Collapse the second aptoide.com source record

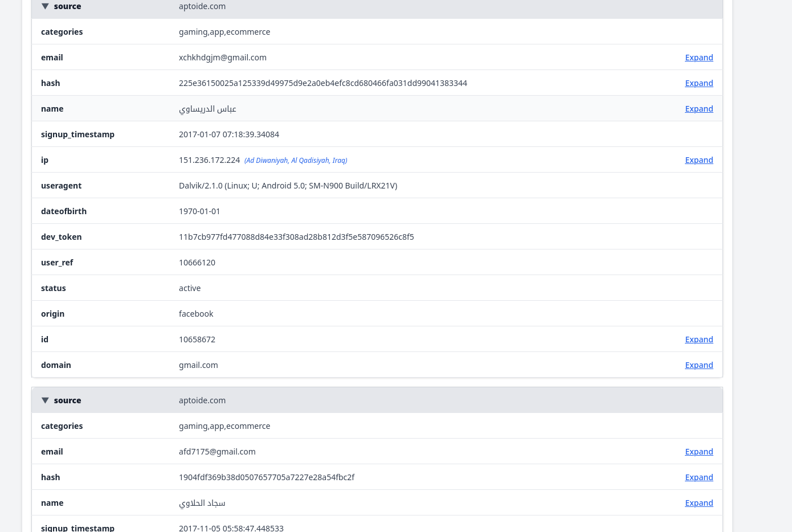[x=45, y=400]
